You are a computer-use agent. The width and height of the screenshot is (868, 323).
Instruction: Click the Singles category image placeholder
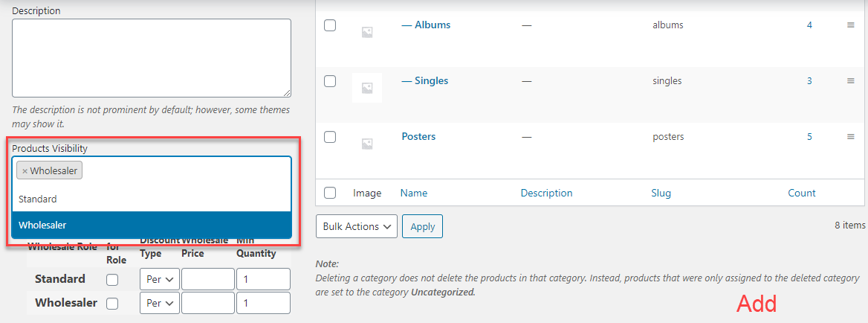(367, 88)
